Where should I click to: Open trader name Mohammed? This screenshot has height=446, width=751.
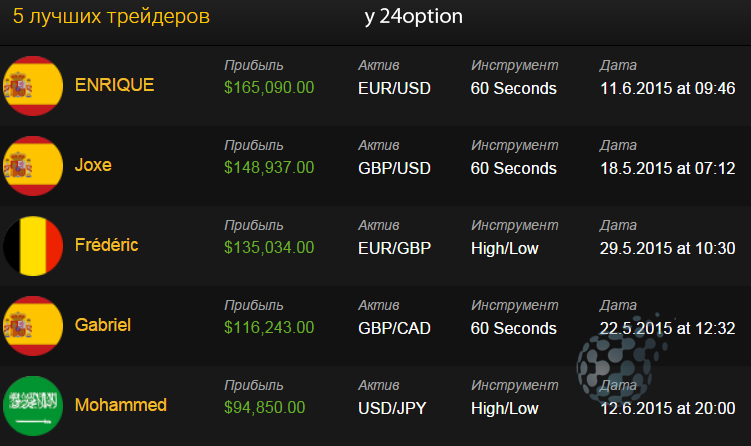pos(121,405)
